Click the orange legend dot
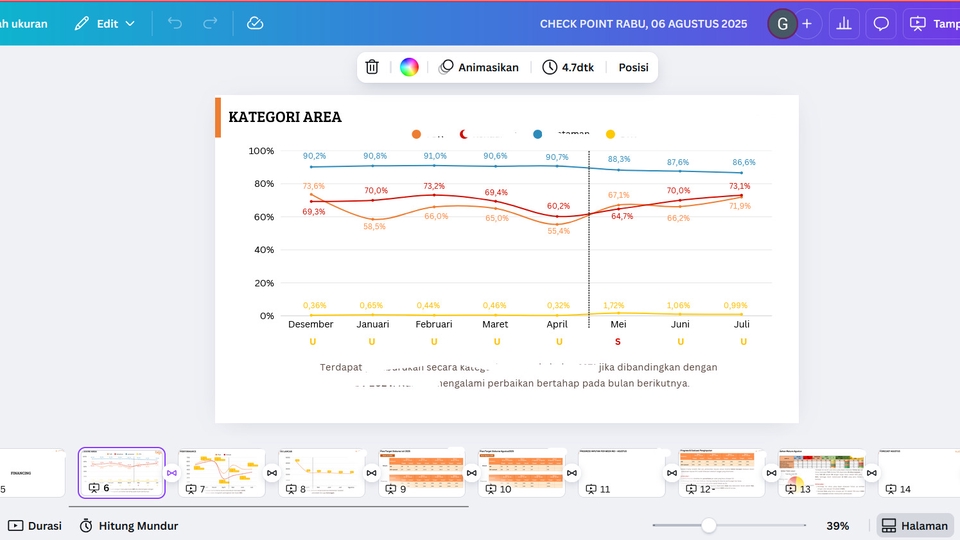Image resolution: width=960 pixels, height=540 pixels. click(416, 134)
